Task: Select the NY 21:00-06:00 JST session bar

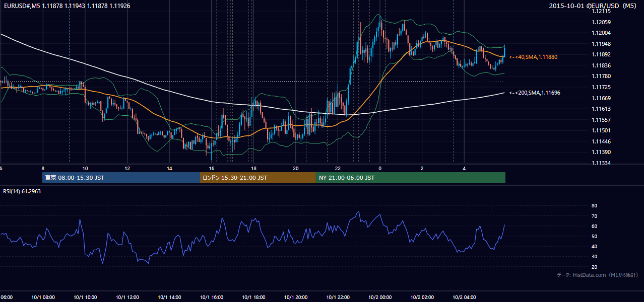Action: (x=411, y=178)
